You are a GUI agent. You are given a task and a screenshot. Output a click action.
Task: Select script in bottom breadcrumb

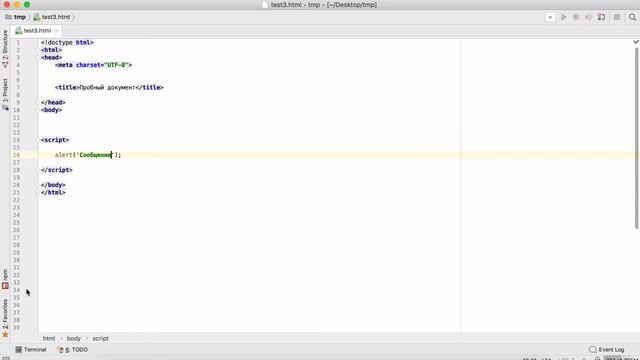tap(100, 338)
